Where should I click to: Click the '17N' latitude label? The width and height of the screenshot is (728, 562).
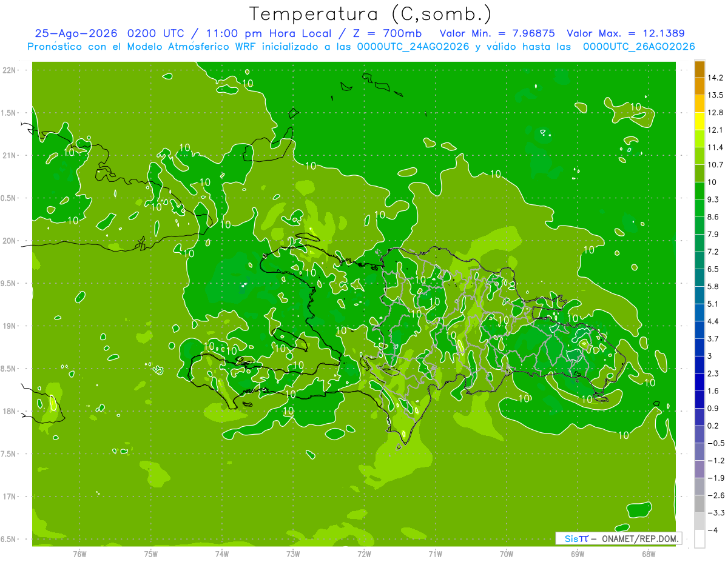(x=8, y=497)
